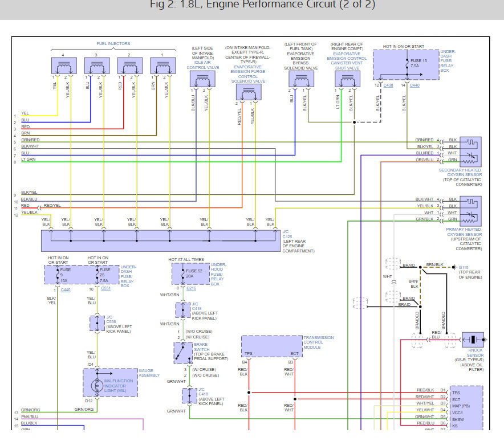The image size is (504, 441).
Task: Click the (W/O CRUISE) label above brake switch
Action: pyautogui.click(x=199, y=331)
